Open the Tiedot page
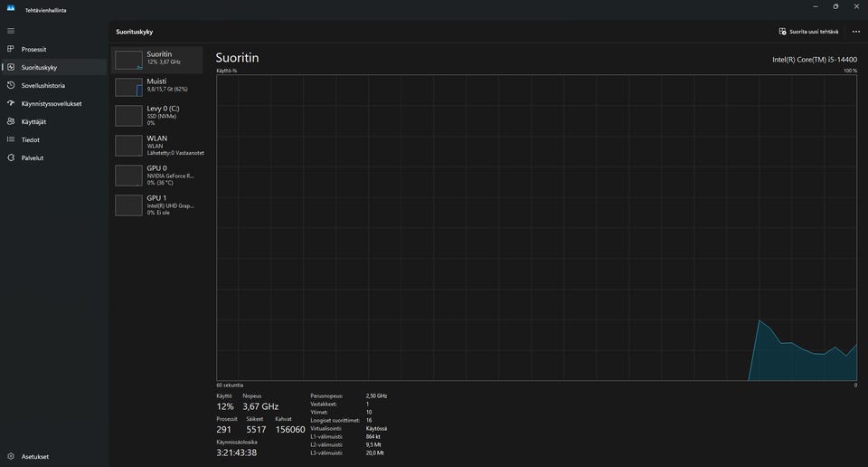 (53, 139)
